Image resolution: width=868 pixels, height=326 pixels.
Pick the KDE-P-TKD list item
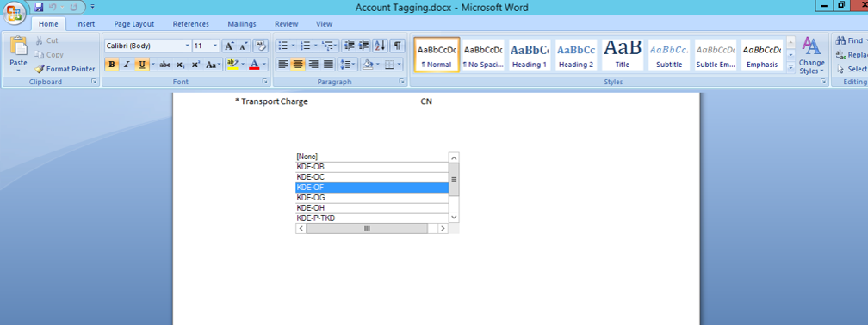tap(372, 218)
